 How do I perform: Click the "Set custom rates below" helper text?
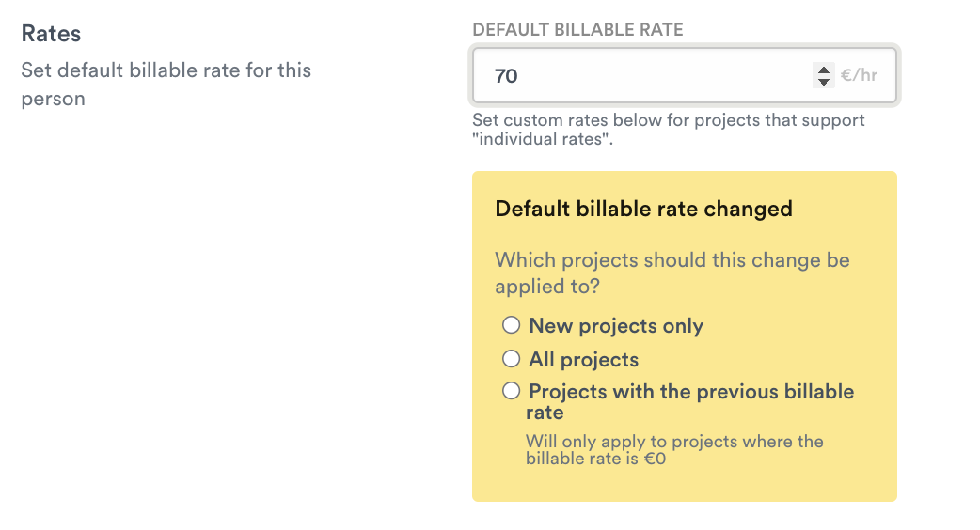tap(668, 120)
